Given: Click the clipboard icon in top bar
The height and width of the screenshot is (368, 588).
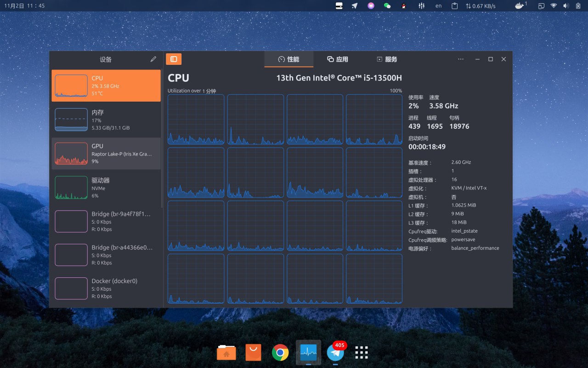Looking at the screenshot, I should [x=455, y=6].
